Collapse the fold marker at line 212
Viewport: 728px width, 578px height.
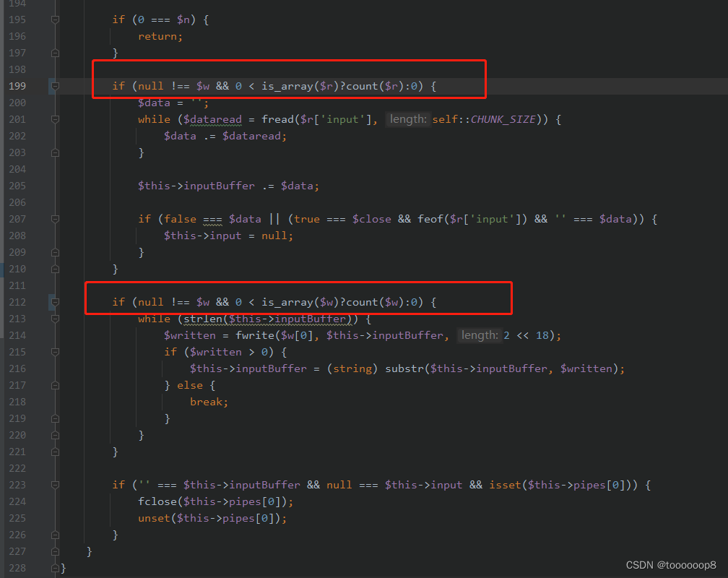point(54,302)
